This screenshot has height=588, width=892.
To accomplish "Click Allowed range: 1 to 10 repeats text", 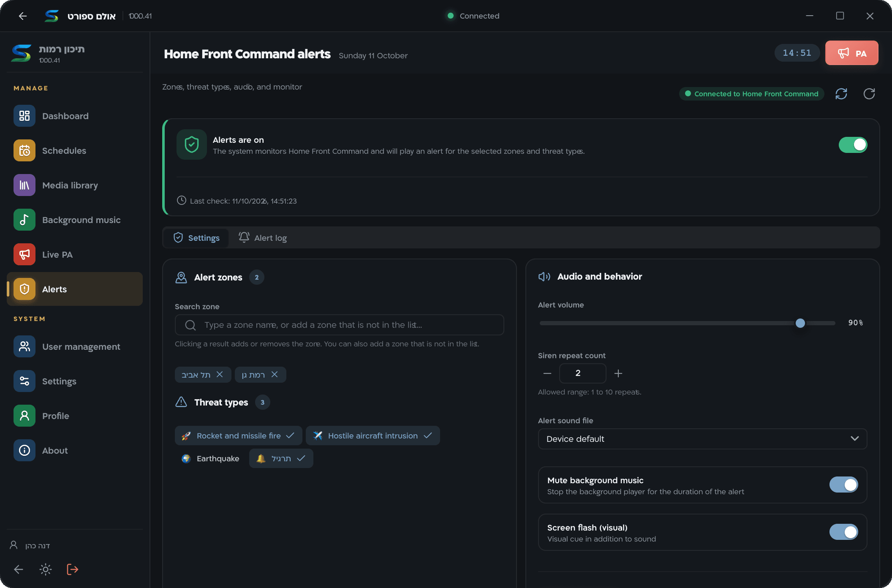I will [x=590, y=392].
